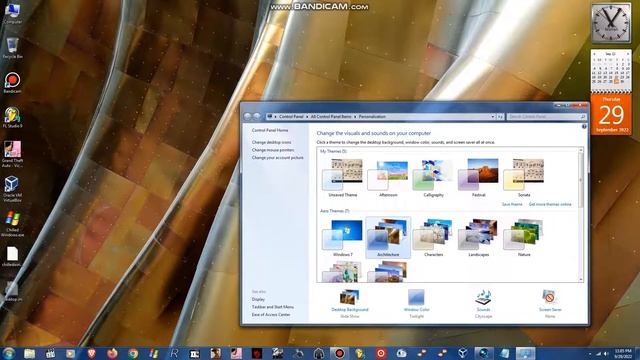Click the Forward navigation arrow in Personalization

[x=256, y=116]
